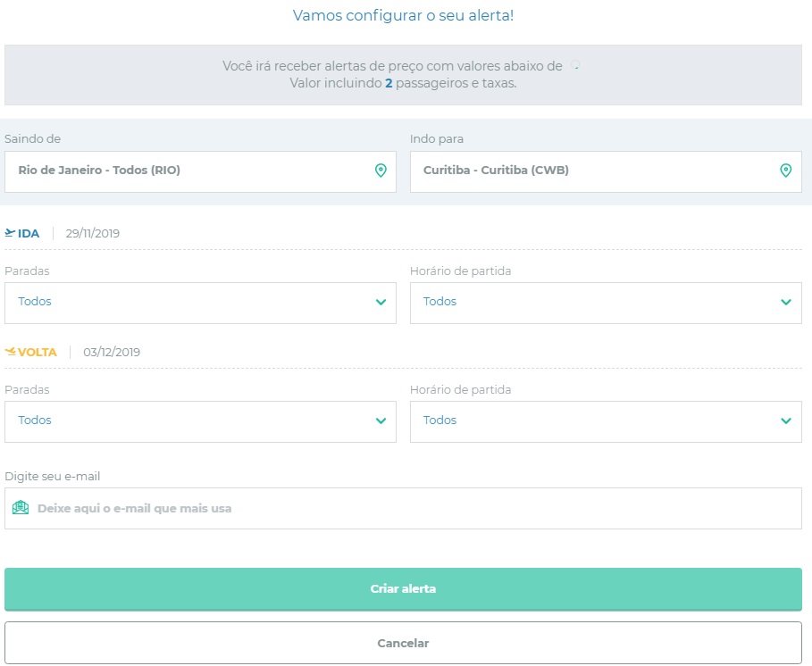Open IDA Horário de partida dropdown
The width and height of the screenshot is (812, 666).
[x=606, y=304]
